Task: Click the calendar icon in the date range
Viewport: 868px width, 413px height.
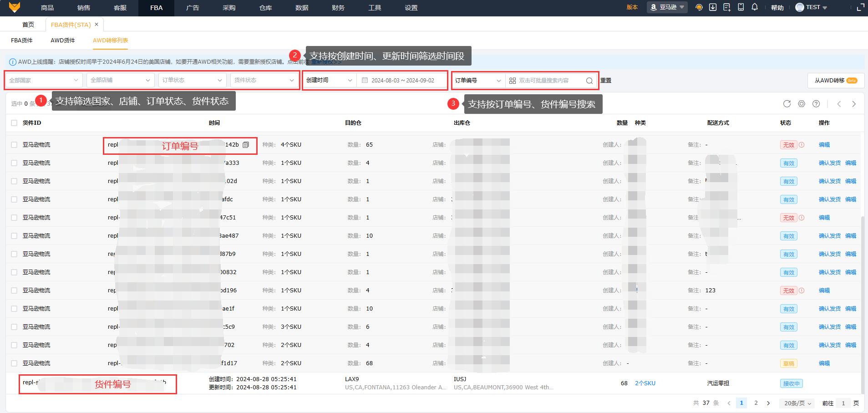Action: (x=365, y=80)
